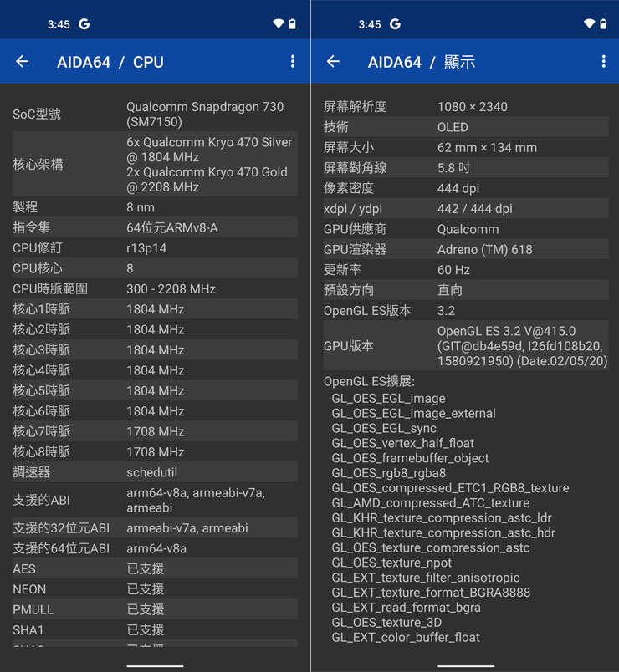619x672 pixels.
Task: Tap the back arrow on the 顯示 screen
Action: click(333, 62)
